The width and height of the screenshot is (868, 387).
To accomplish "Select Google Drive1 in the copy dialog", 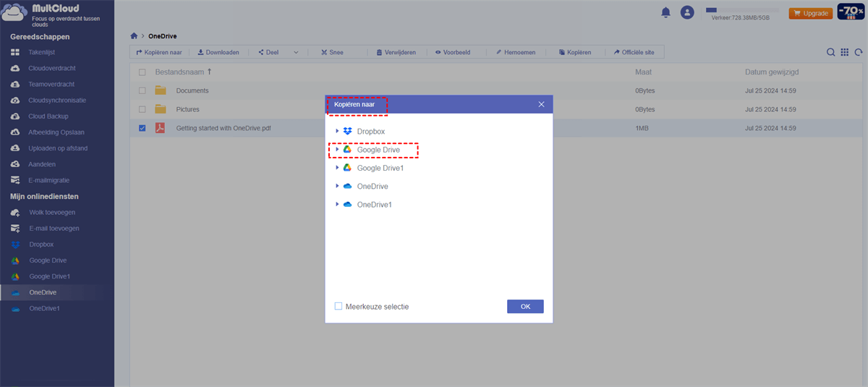I will [380, 168].
